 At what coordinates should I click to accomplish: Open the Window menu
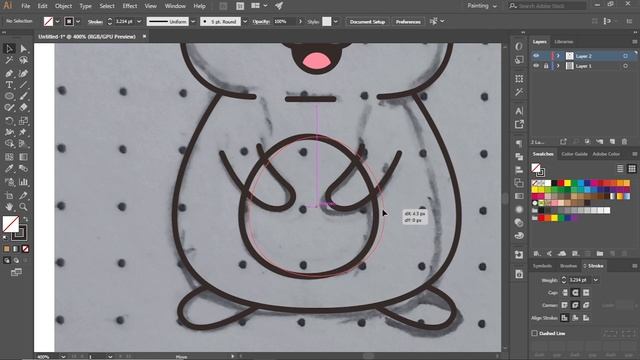(175, 6)
